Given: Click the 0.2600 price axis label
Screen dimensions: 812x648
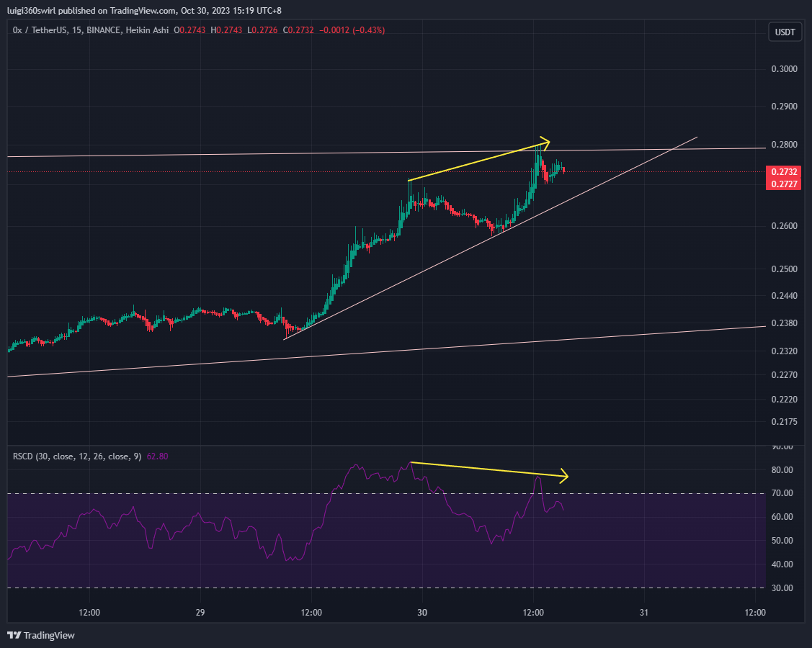Looking at the screenshot, I should point(784,225).
